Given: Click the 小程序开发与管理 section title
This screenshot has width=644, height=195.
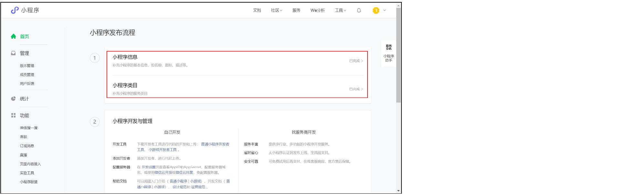Looking at the screenshot, I should pyautogui.click(x=132, y=121).
